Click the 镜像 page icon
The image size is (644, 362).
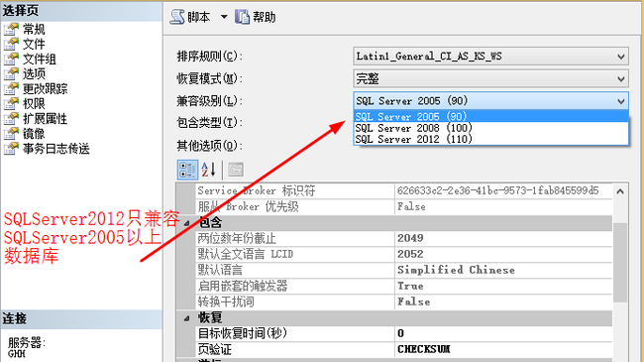(12, 133)
